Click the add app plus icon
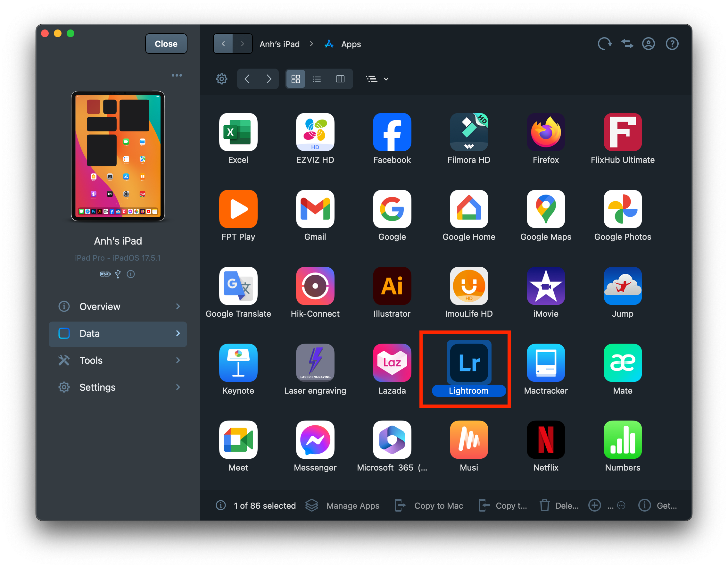The image size is (728, 568). point(595,505)
